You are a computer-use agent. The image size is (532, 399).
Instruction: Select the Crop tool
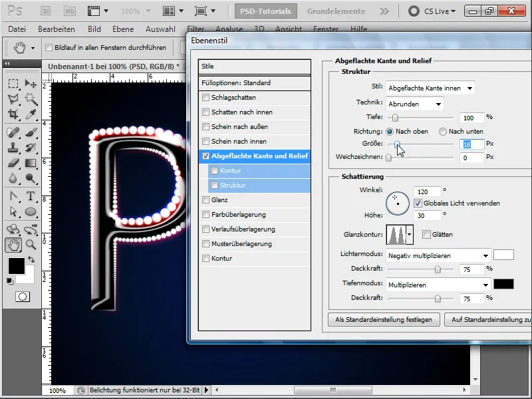[x=13, y=114]
